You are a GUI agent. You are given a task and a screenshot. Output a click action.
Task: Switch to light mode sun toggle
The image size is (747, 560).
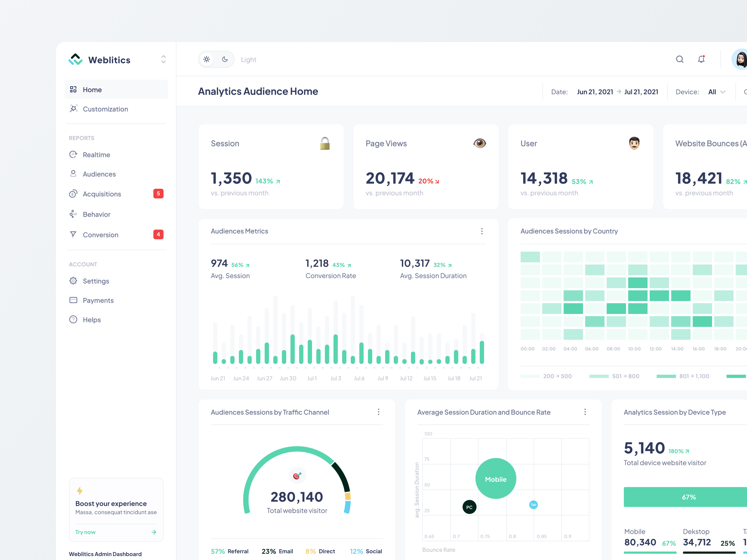pos(207,59)
